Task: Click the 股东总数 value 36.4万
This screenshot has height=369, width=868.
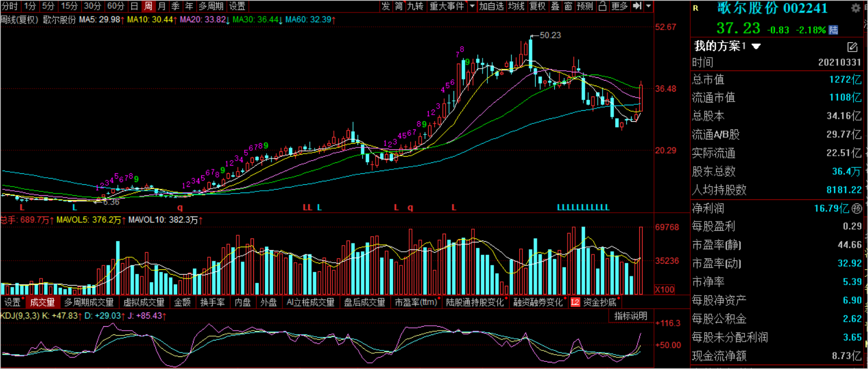Action: [x=847, y=172]
